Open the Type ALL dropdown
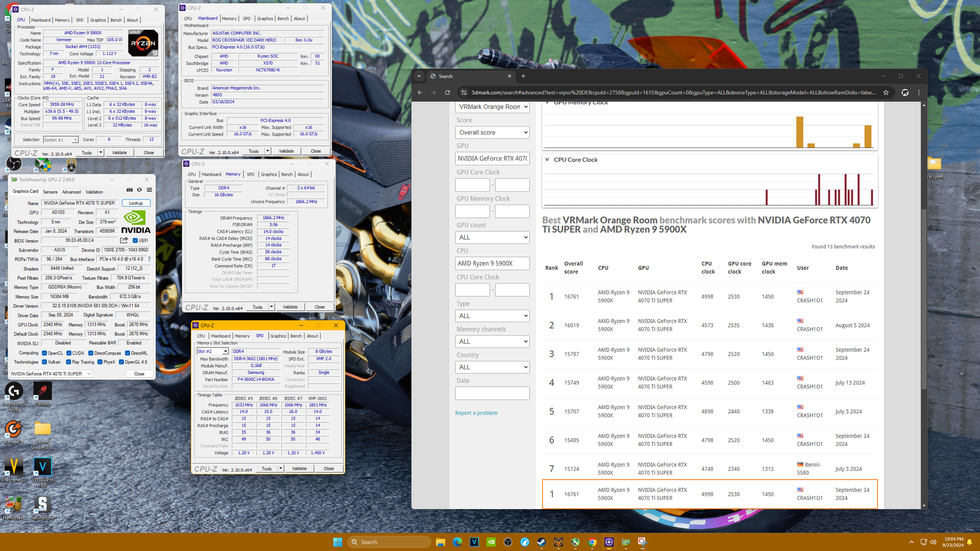Viewport: 980px width, 551px height. tap(492, 316)
